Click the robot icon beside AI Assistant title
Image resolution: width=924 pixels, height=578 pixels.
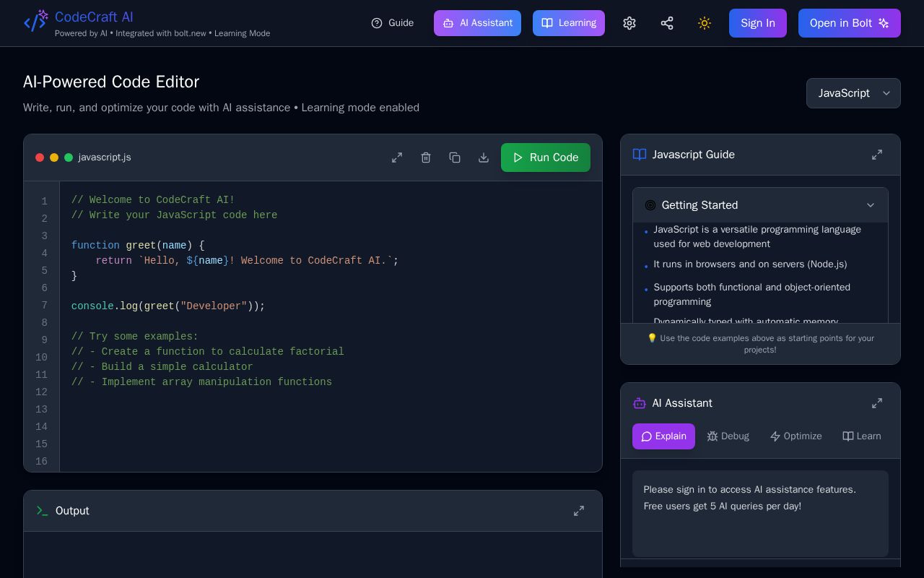point(640,403)
